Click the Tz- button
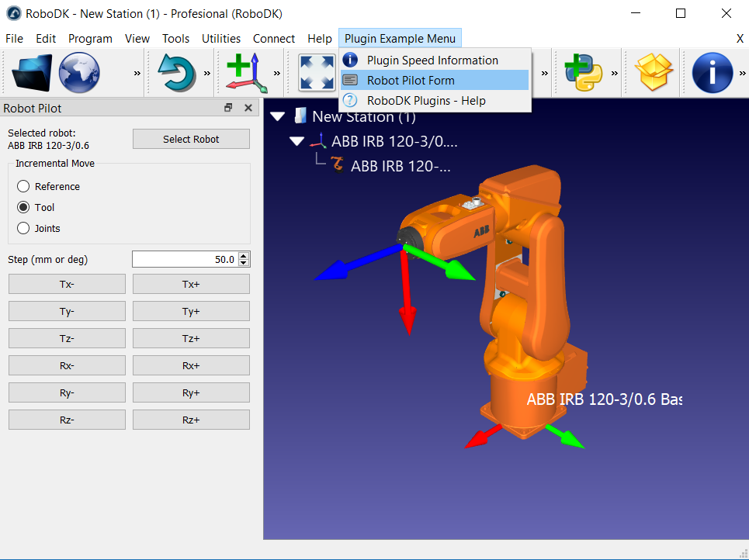The height and width of the screenshot is (560, 749). click(x=67, y=338)
